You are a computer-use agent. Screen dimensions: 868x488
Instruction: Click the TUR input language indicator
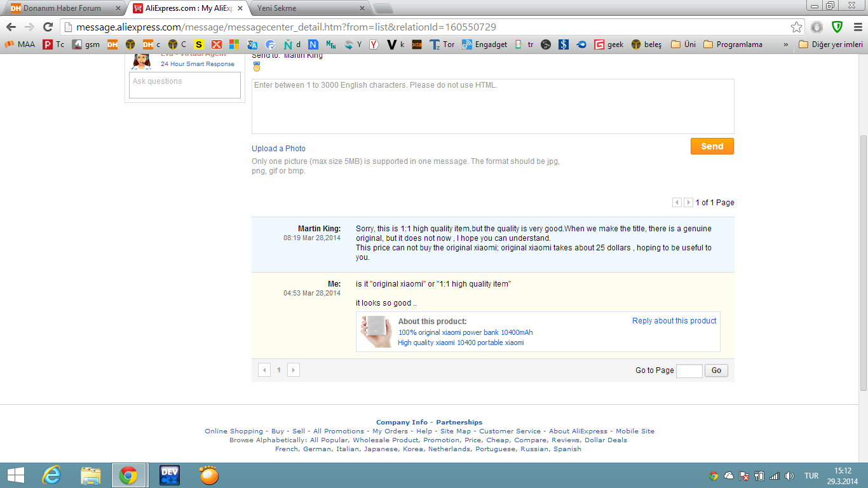point(811,475)
